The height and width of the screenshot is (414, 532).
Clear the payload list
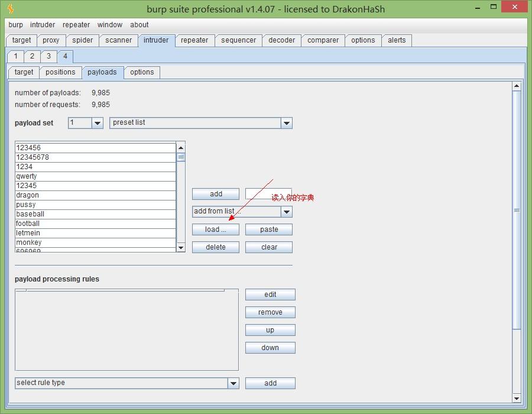269,247
